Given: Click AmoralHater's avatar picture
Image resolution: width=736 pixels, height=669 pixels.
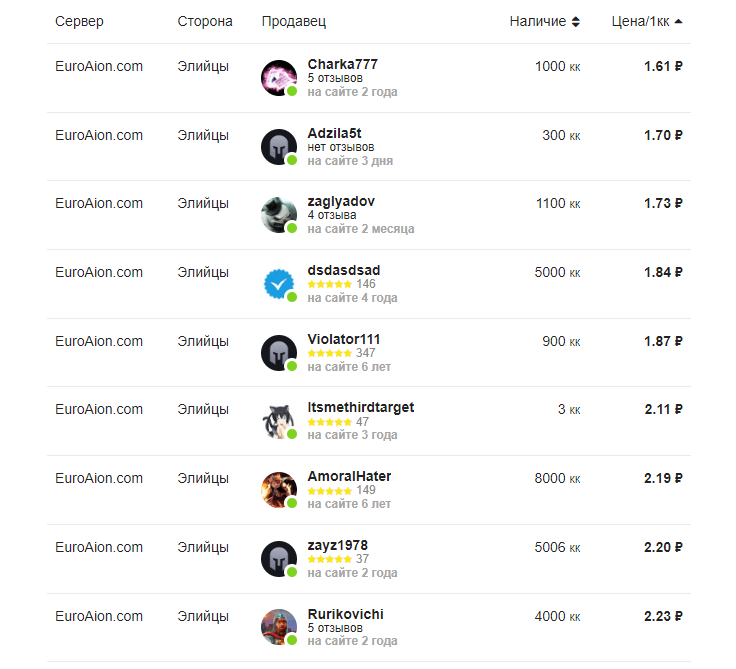Looking at the screenshot, I should 279,490.
